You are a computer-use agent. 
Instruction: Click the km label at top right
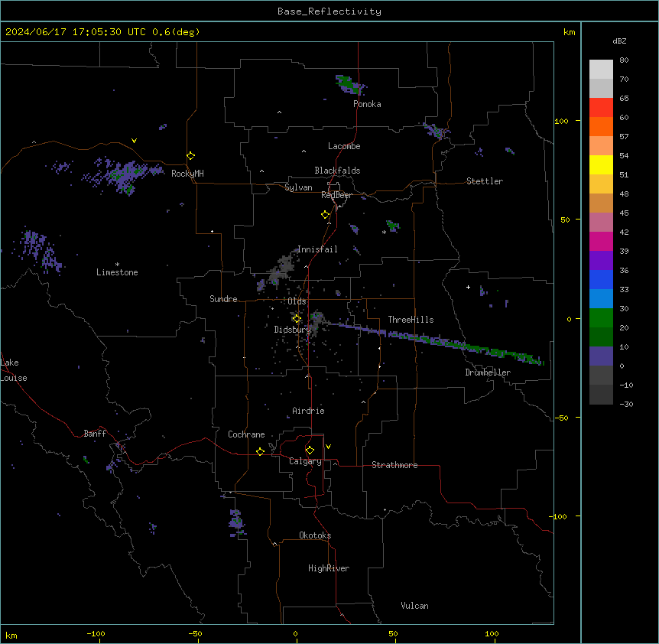[570, 32]
